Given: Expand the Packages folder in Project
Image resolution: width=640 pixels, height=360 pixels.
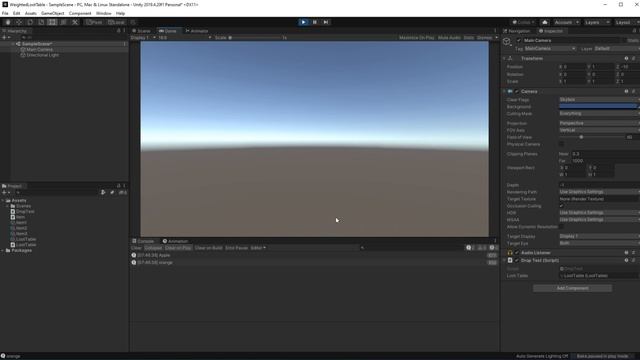Looking at the screenshot, I should [x=3, y=251].
